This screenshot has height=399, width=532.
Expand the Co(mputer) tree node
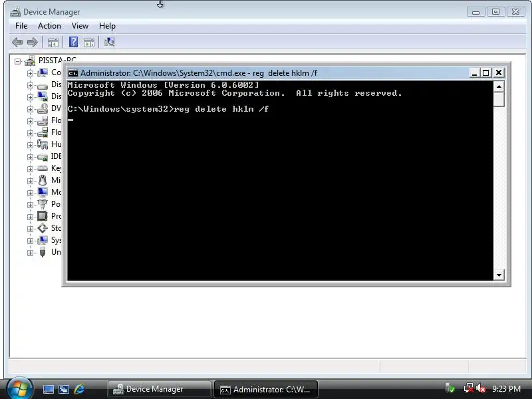(x=30, y=73)
